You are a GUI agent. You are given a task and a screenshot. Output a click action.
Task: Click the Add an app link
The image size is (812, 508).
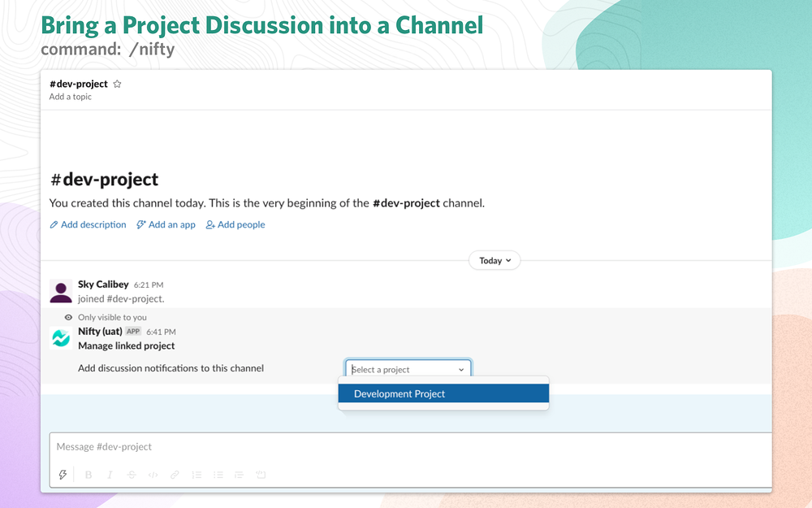click(166, 224)
